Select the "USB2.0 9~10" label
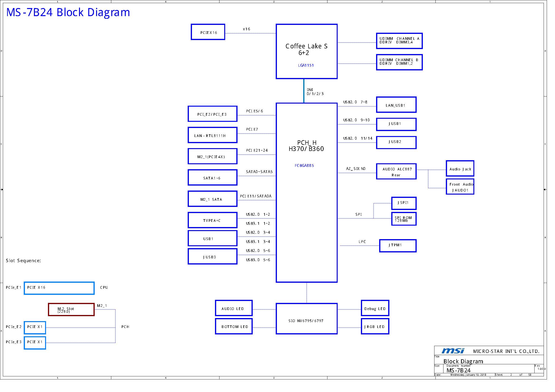The width and height of the screenshot is (555, 392). coord(356,120)
